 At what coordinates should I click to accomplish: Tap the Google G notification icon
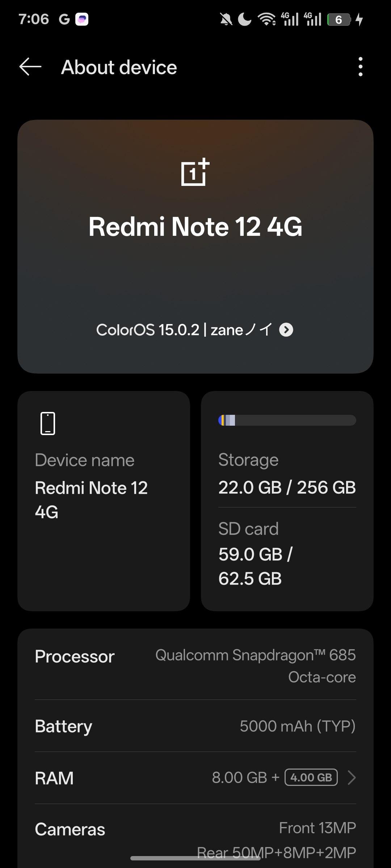pos(64,19)
